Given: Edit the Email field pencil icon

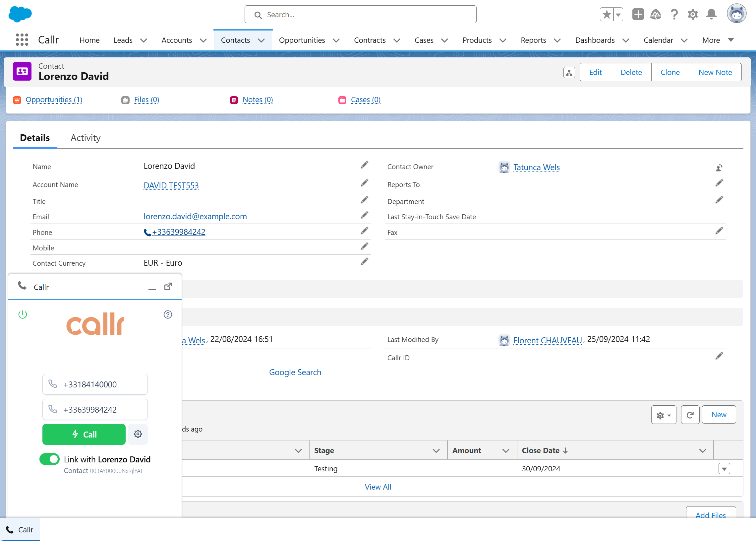Looking at the screenshot, I should [365, 215].
